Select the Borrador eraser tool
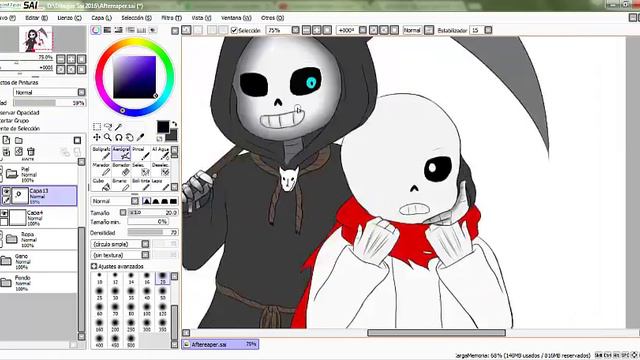The height and width of the screenshot is (360, 640). [121, 169]
